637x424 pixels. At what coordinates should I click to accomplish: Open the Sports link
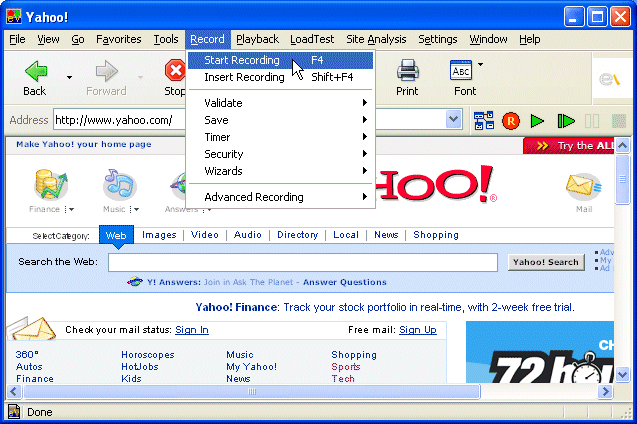click(346, 367)
